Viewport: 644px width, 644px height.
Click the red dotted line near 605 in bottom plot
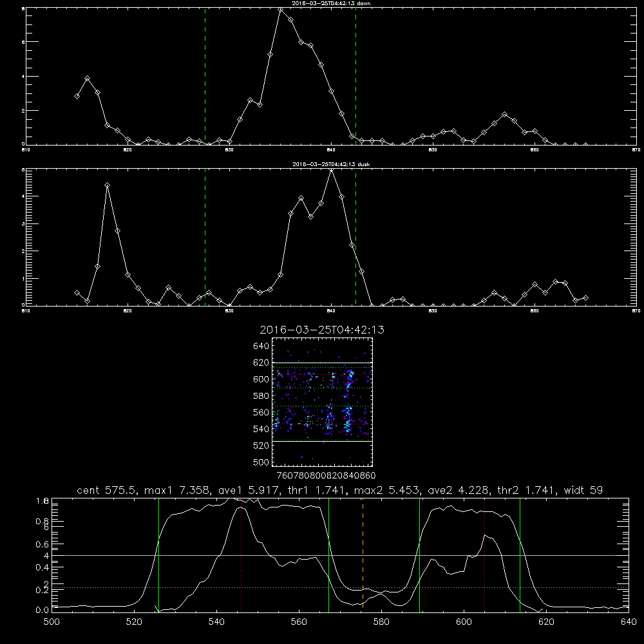coord(485,554)
